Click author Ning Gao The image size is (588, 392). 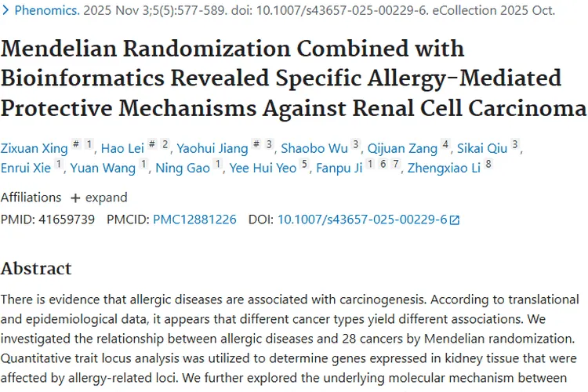tap(183, 168)
